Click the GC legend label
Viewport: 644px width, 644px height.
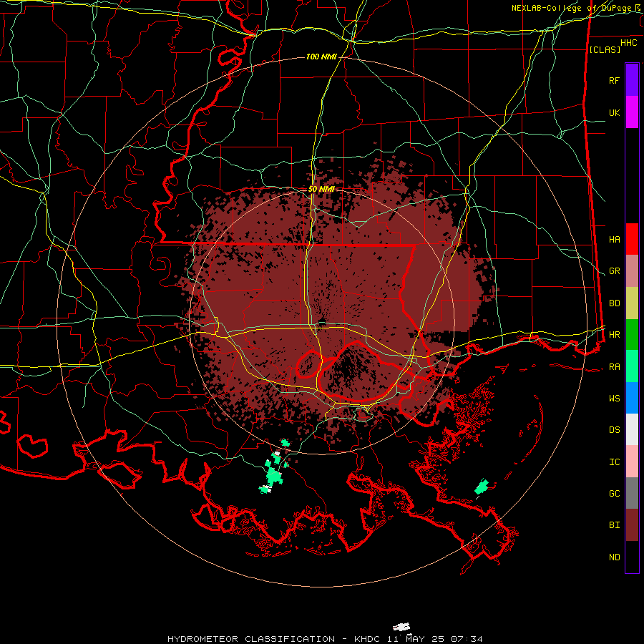coord(614,493)
